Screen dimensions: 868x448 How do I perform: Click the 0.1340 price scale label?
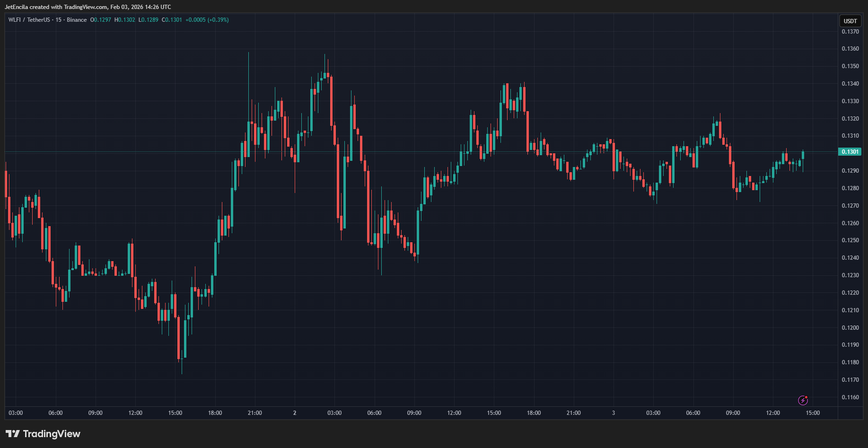click(850, 84)
